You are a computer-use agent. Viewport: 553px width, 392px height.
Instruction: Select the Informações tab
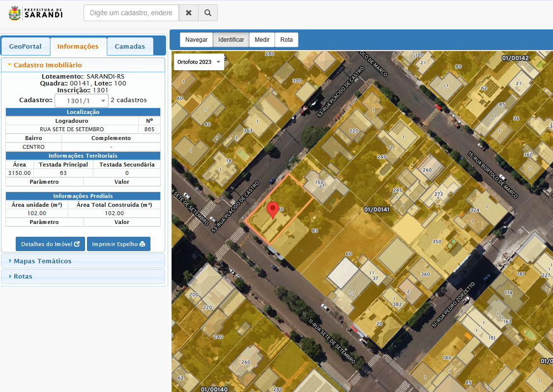78,46
